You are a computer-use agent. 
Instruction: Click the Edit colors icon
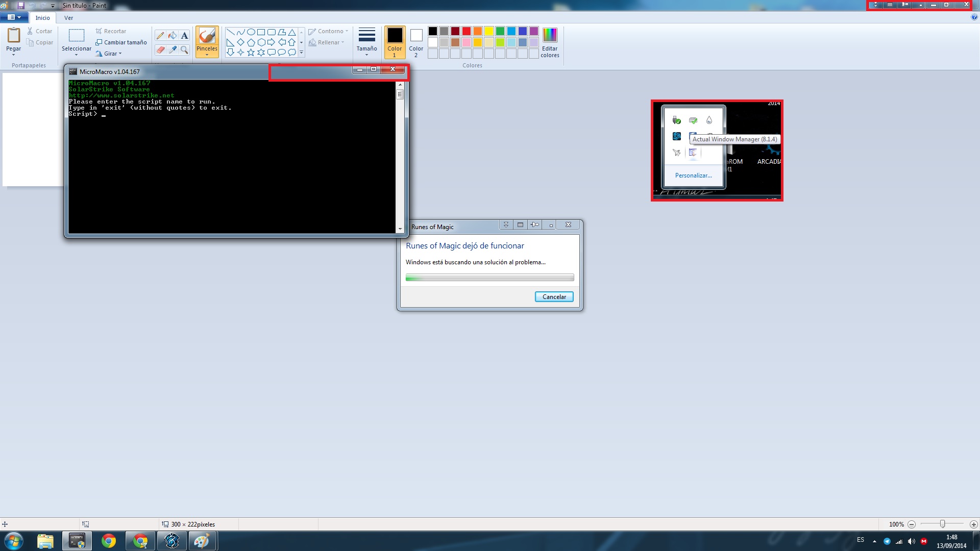(550, 42)
